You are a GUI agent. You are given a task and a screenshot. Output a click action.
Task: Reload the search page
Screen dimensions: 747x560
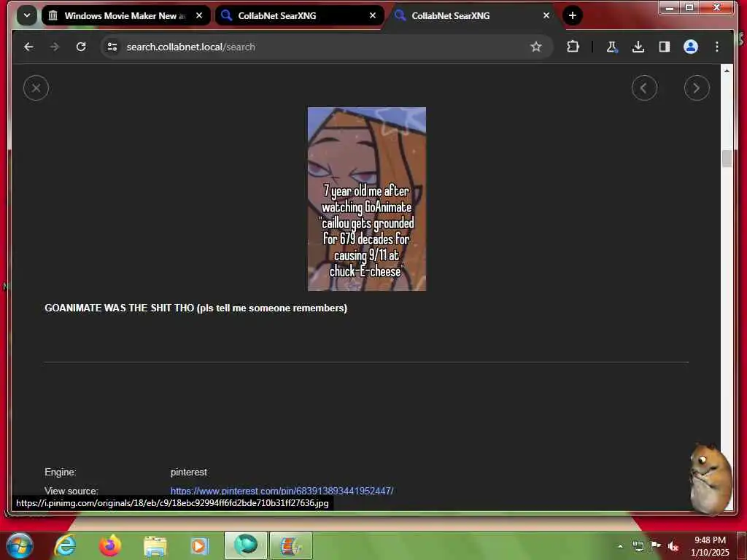click(81, 47)
